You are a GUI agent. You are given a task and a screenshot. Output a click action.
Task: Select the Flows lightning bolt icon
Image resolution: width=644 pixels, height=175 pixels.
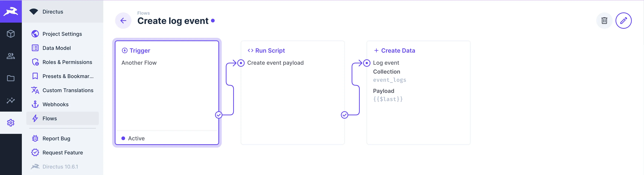35,118
